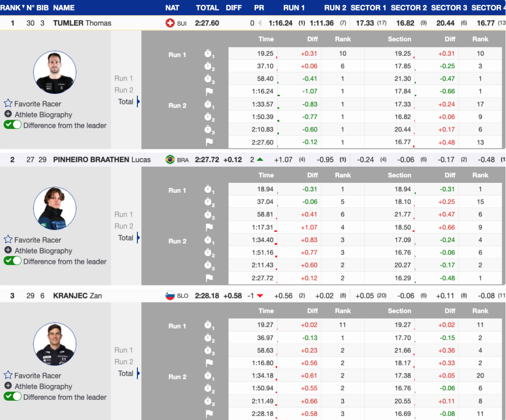
Task: Click the star icon beside Kranjec's Favorite Racer
Action: click(x=8, y=376)
